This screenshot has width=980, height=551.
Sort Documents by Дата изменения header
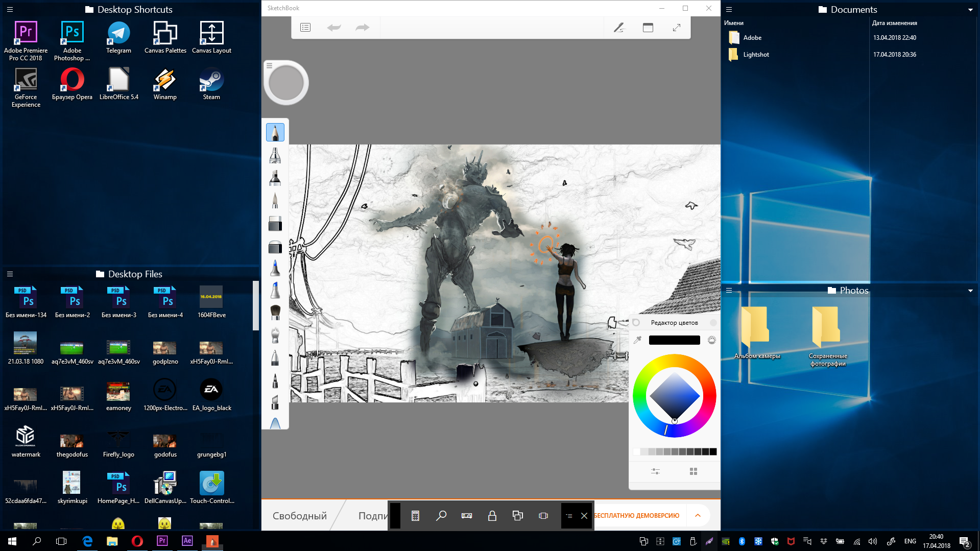[x=894, y=23]
